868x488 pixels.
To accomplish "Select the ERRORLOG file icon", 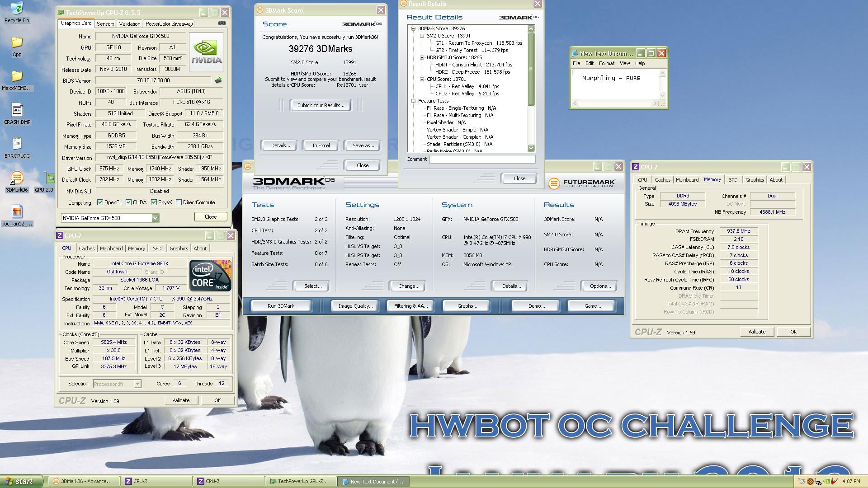I will 17,144.
